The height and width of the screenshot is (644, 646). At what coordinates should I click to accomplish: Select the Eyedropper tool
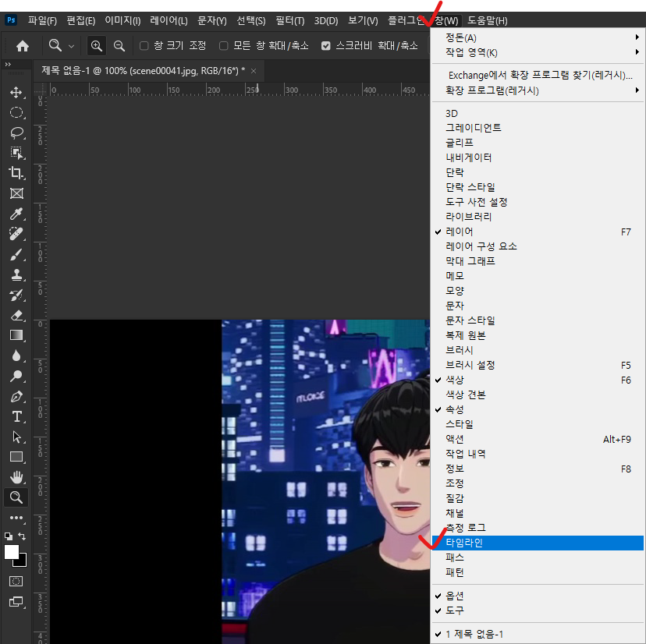[x=16, y=214]
